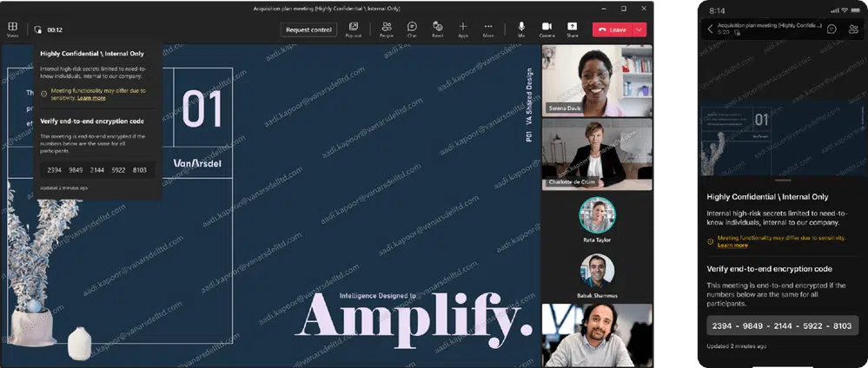The height and width of the screenshot is (368, 868).
Task: Click the encryption code 2394 9849 in desktop popup
Action: 96,170
